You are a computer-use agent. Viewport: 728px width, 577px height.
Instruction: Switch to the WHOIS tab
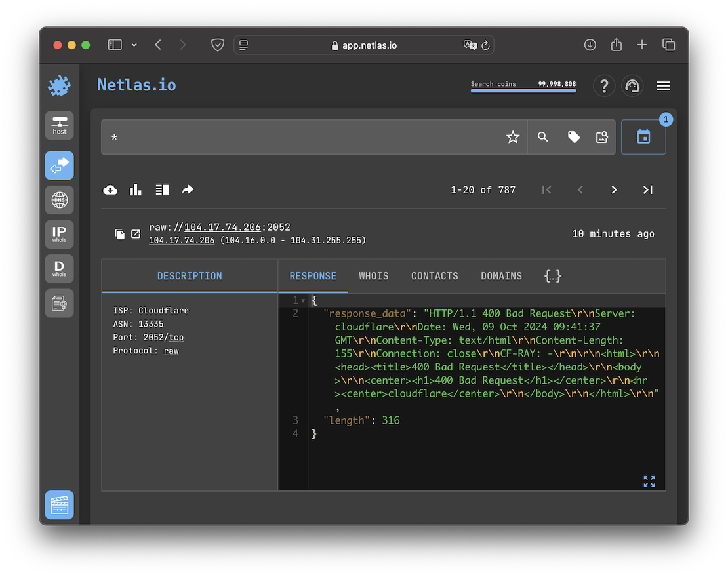pyautogui.click(x=374, y=276)
